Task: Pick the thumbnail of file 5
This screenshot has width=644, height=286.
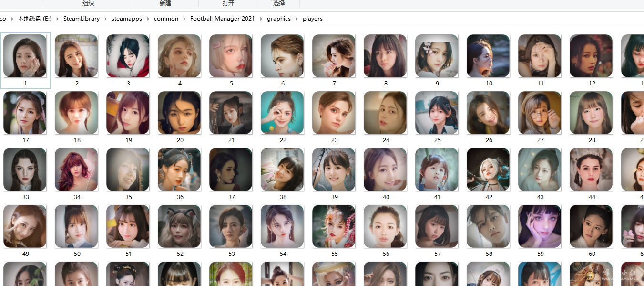Action: pyautogui.click(x=231, y=56)
